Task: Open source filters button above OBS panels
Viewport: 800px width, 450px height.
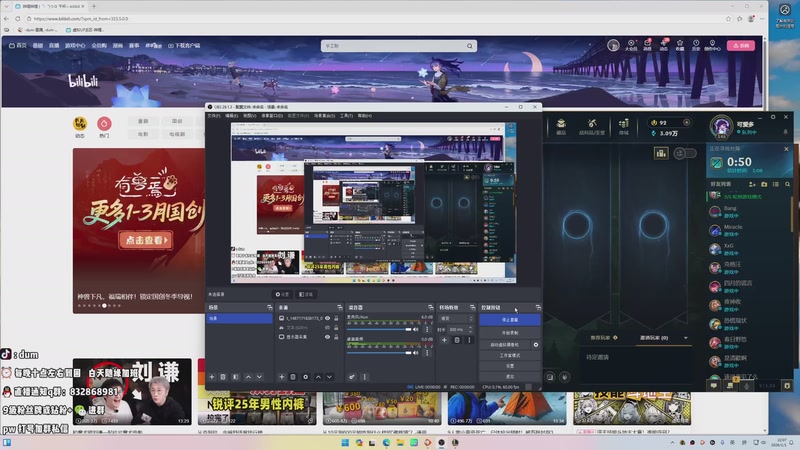Action: (306, 294)
